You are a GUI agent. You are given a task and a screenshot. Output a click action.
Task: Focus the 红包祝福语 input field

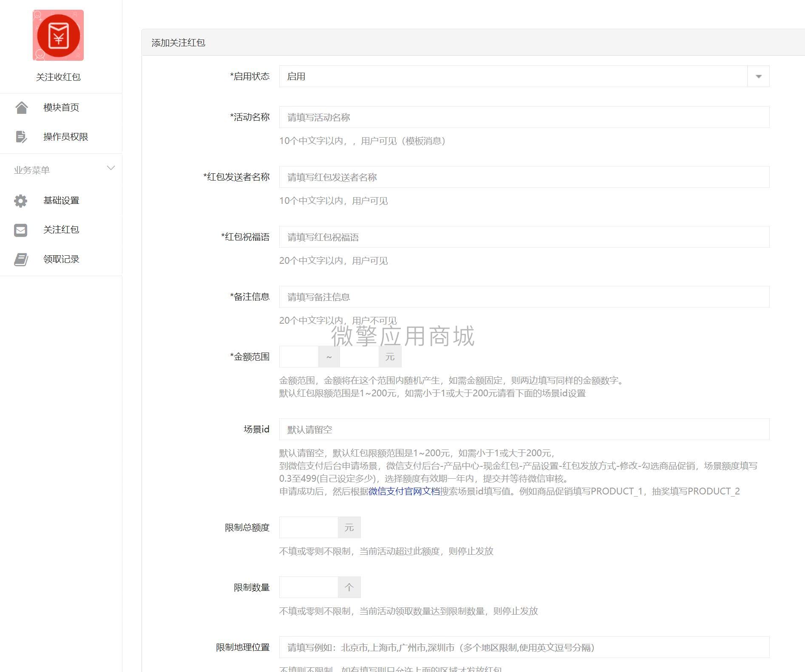[524, 237]
